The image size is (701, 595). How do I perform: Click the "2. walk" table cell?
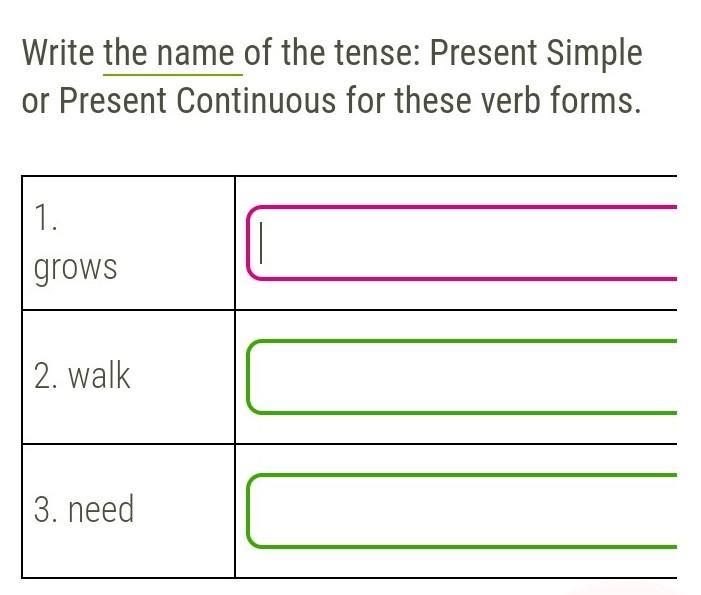pos(128,377)
